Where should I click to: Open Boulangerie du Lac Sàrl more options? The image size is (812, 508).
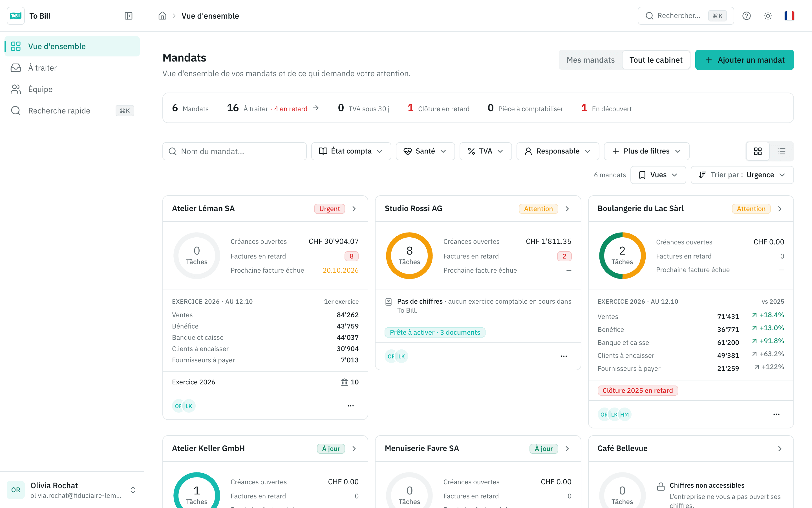(776, 414)
